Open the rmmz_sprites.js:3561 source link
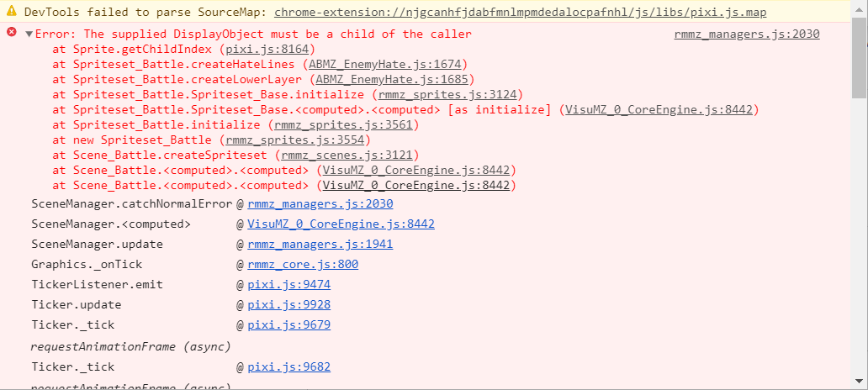 343,125
